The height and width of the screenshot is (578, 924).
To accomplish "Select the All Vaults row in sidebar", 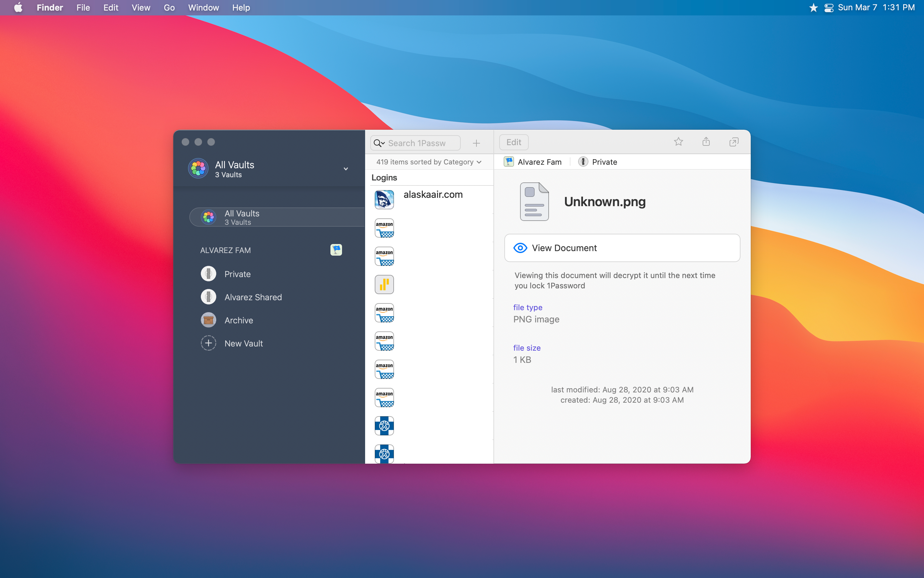I will [x=277, y=217].
